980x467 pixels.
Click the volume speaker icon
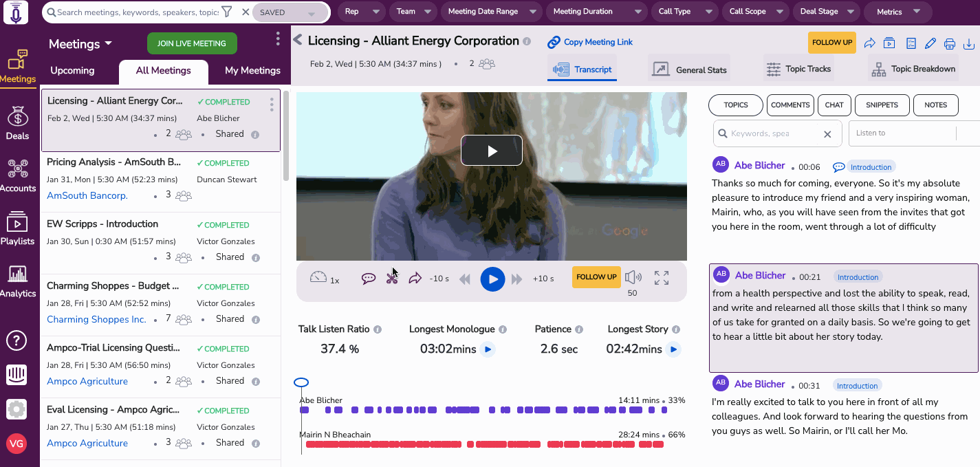coord(633,277)
